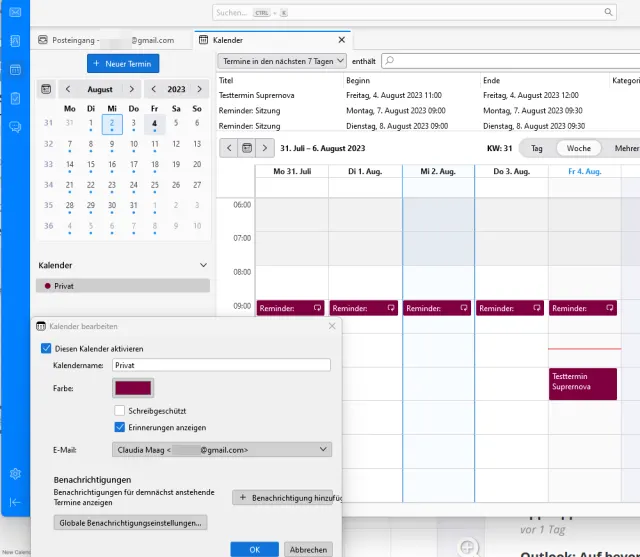Click mini-calendar go-to-today icon
Viewport: 640px width, 557px height.
pos(46,89)
